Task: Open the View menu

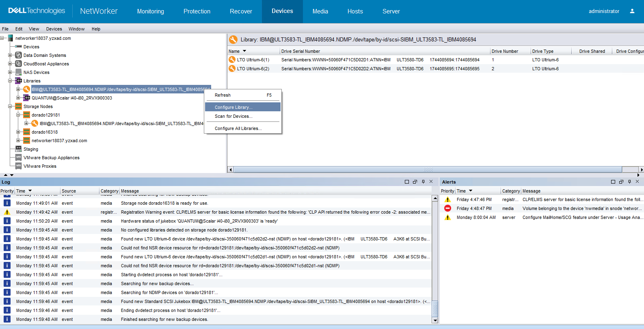Action: [x=34, y=29]
